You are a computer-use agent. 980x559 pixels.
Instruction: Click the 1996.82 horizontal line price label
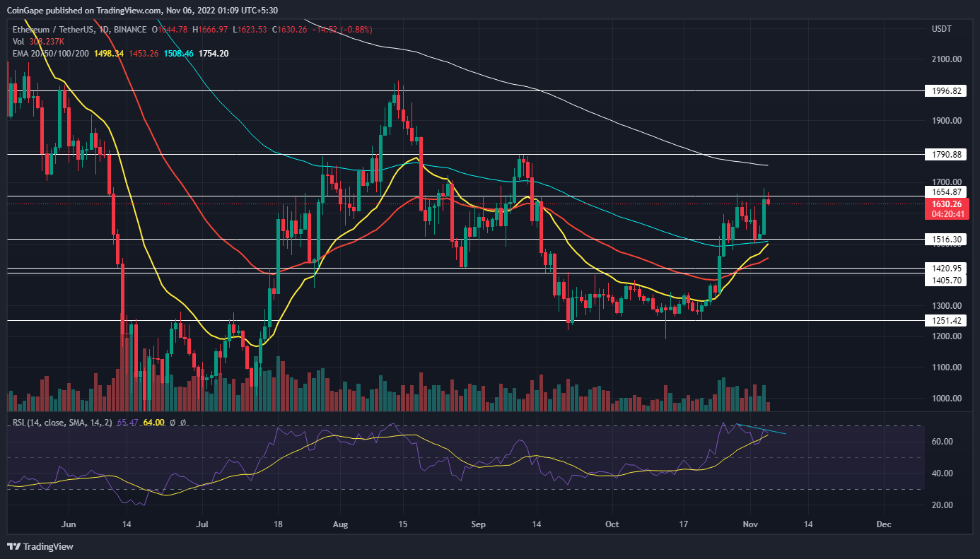(x=947, y=91)
